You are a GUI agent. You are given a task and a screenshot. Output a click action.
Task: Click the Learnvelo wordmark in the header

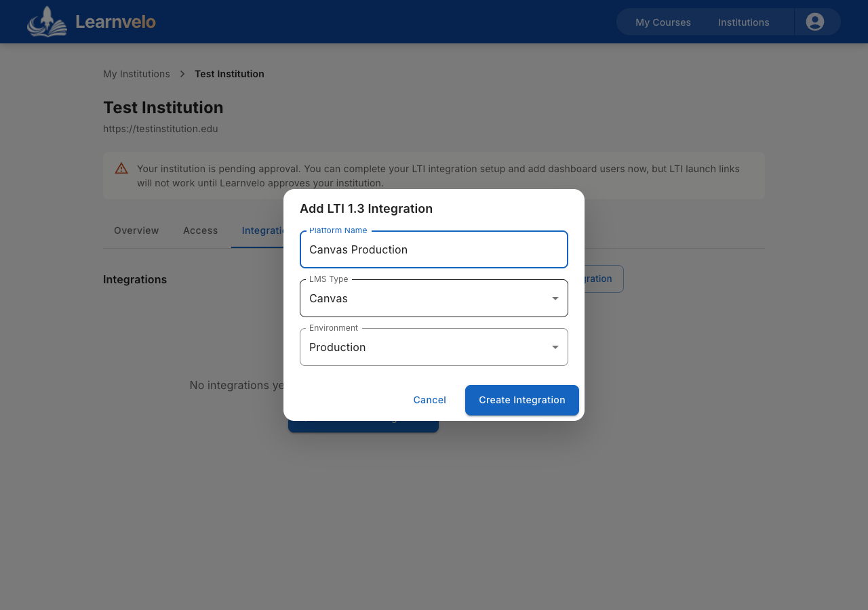click(x=115, y=21)
